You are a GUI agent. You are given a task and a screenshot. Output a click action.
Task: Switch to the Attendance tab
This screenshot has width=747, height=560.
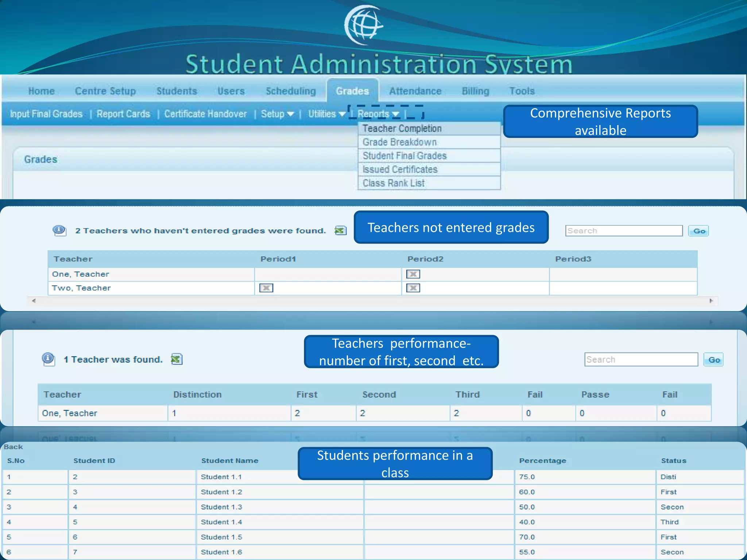click(x=415, y=91)
